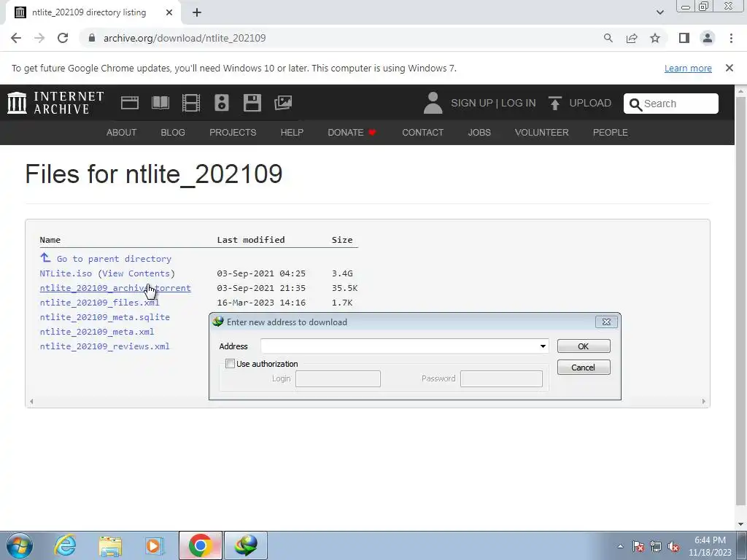Launch Internet Explorer from taskbar
This screenshot has height=560, width=747.
coord(65,545)
